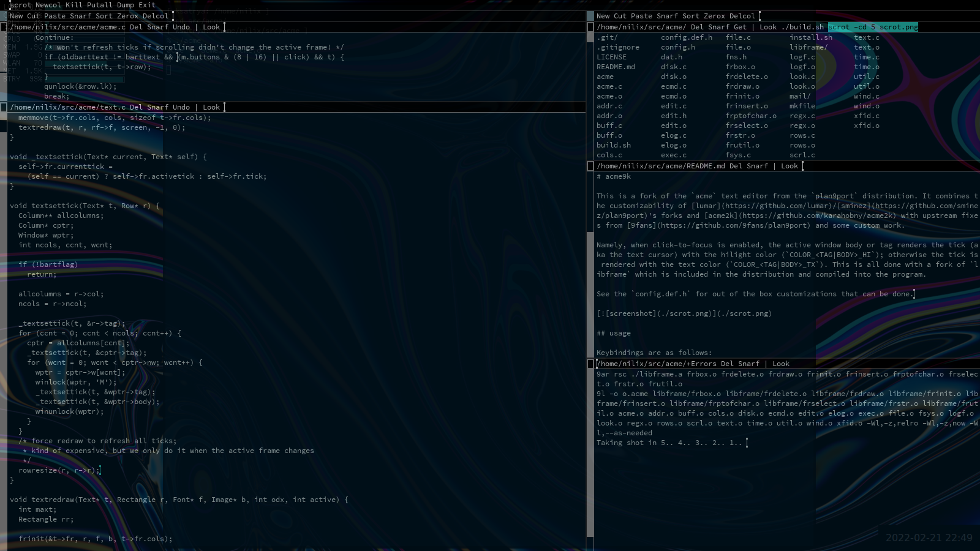Click the layout box of the directory listing window

click(x=590, y=27)
